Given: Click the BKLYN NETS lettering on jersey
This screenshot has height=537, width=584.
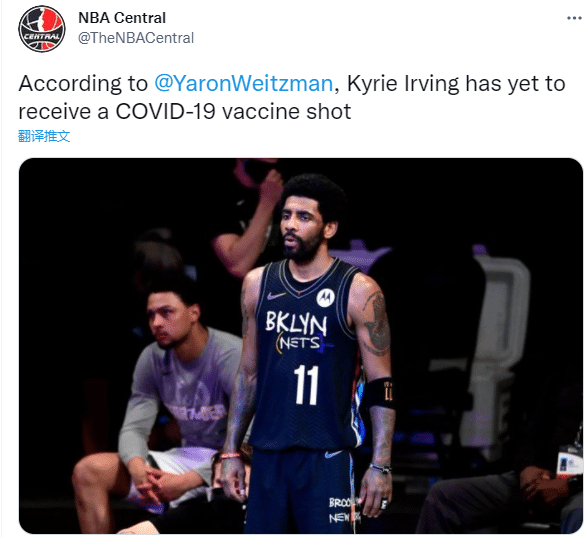Looking at the screenshot, I should [297, 331].
